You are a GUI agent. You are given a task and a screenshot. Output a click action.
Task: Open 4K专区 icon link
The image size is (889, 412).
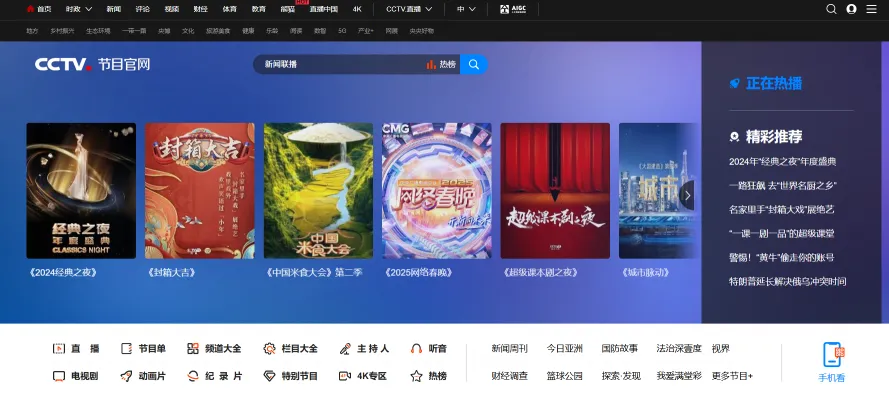click(363, 376)
